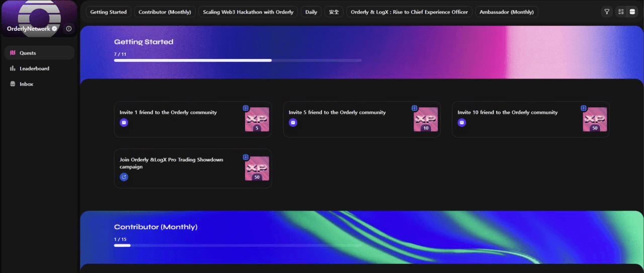Open community info next to OrderlyNetwork

[69, 29]
